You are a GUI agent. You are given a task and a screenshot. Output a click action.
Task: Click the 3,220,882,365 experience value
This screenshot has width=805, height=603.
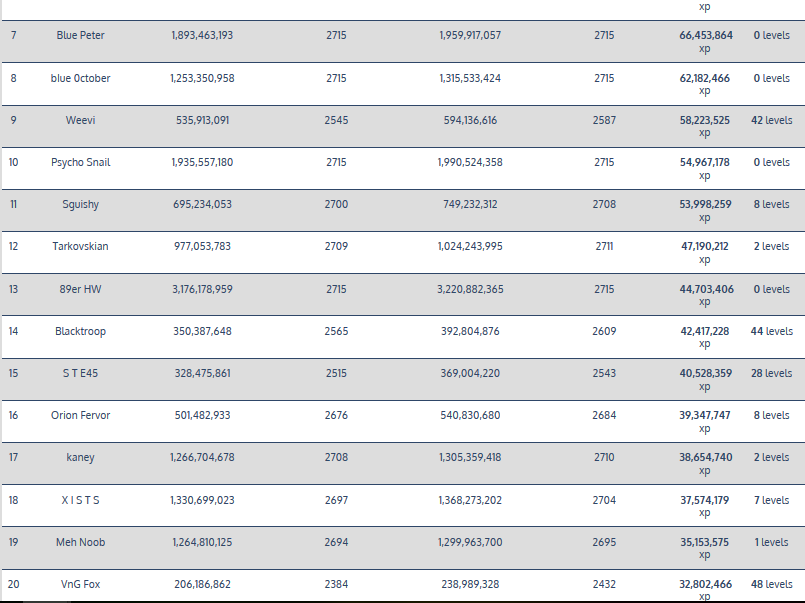click(x=470, y=289)
